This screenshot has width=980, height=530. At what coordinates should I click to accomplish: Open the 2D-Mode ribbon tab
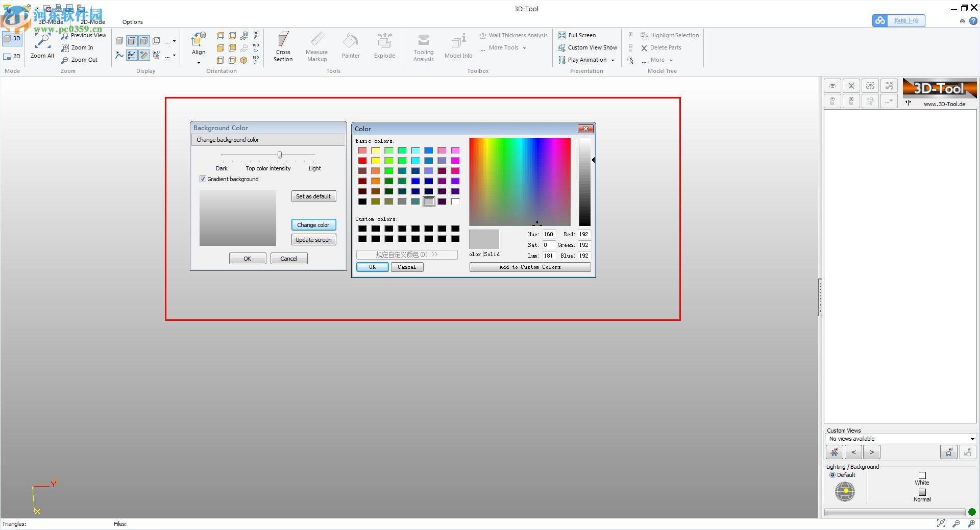pos(92,22)
